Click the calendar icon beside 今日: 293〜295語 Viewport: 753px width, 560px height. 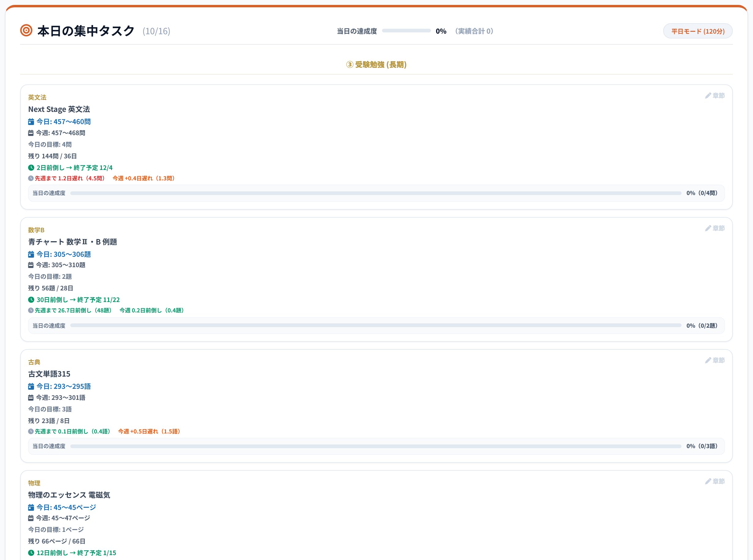(x=31, y=386)
